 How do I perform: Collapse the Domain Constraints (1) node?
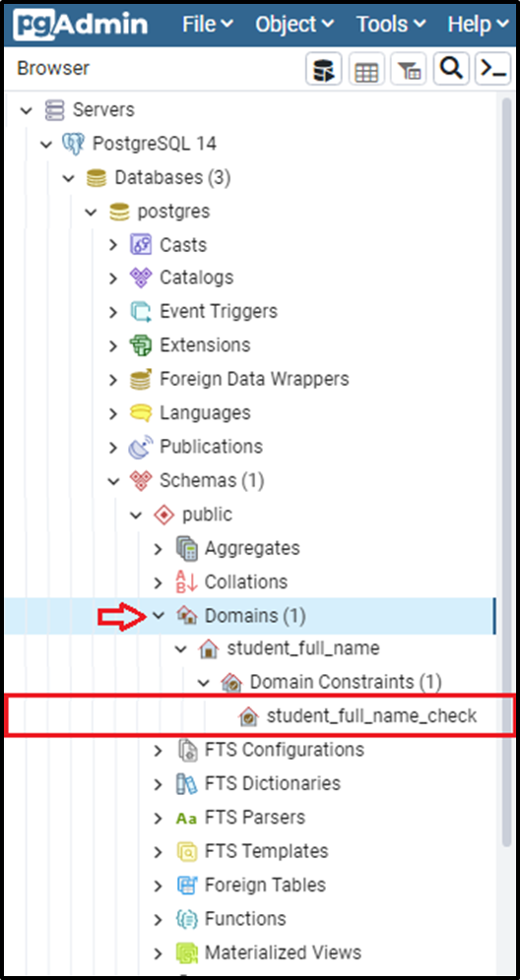tap(203, 683)
